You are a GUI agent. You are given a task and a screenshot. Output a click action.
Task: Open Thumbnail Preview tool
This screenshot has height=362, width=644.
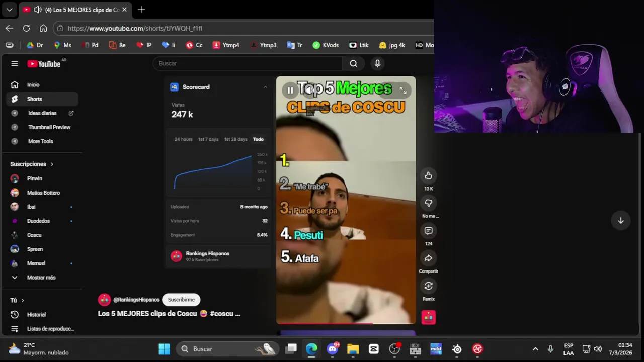(42, 127)
